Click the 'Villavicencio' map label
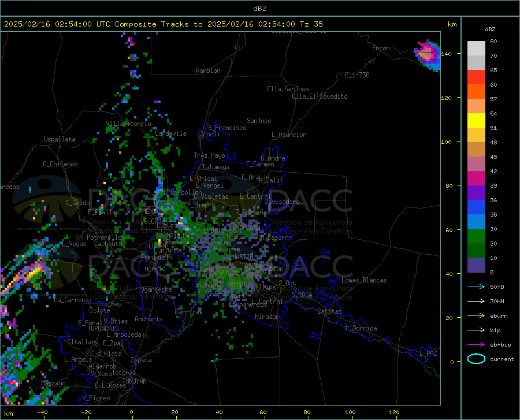The height and width of the screenshot is (420, 520). [x=128, y=124]
